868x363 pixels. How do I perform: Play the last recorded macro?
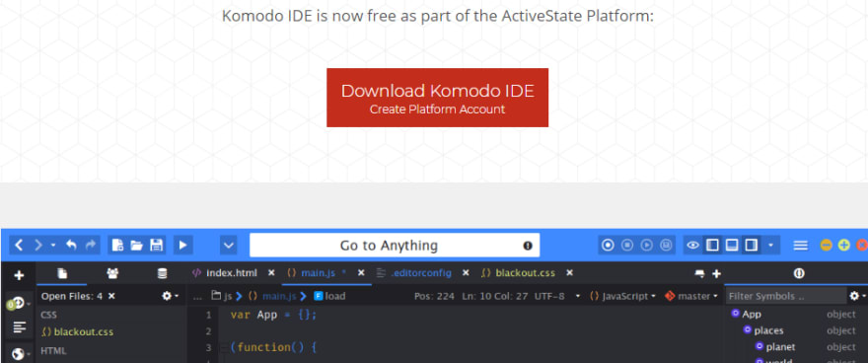(x=647, y=246)
